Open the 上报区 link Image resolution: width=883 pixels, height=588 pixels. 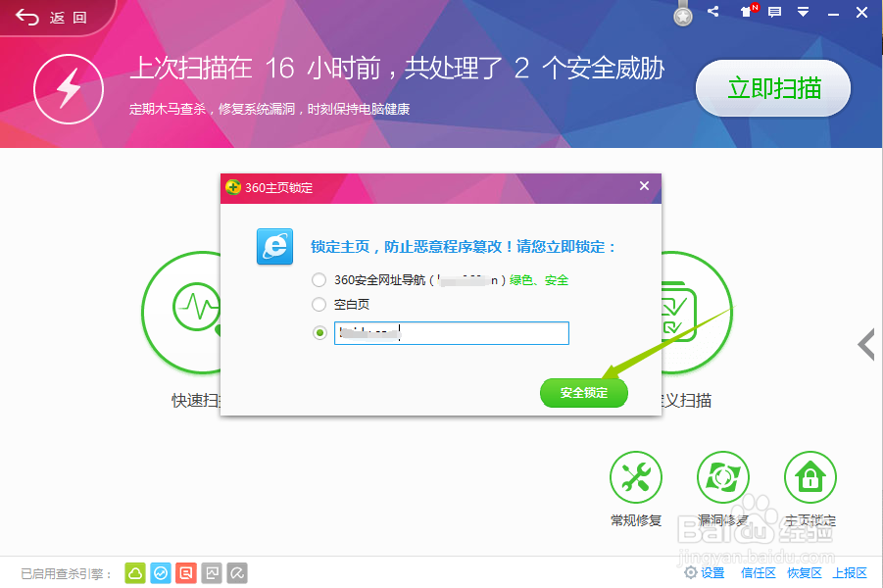pyautogui.click(x=850, y=572)
